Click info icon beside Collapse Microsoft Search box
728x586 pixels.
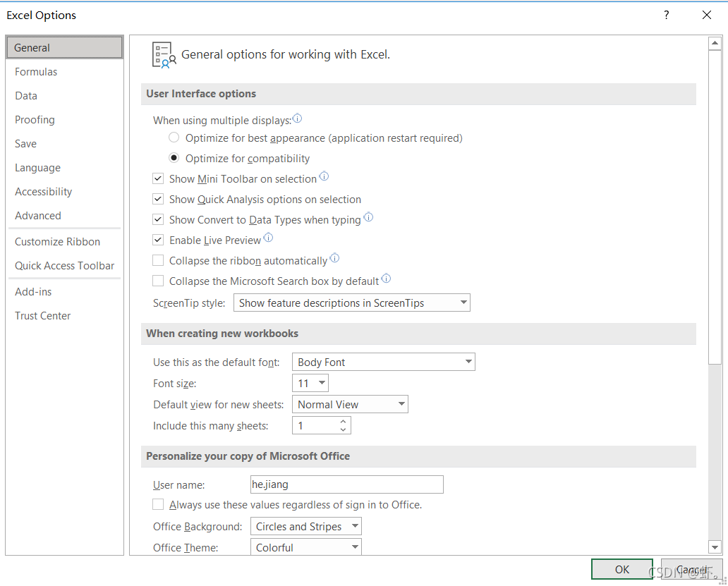coord(386,279)
